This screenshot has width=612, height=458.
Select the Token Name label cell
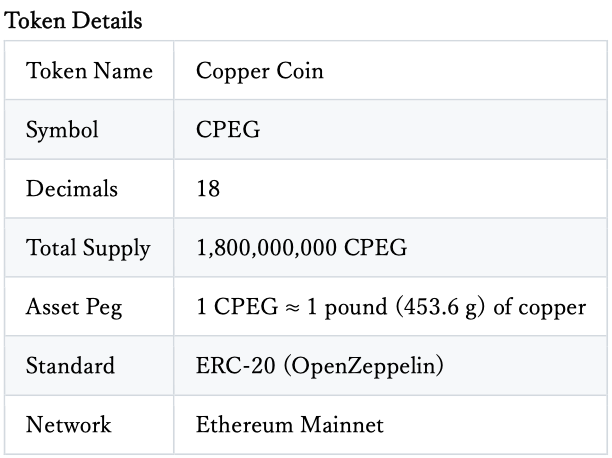coord(89,70)
